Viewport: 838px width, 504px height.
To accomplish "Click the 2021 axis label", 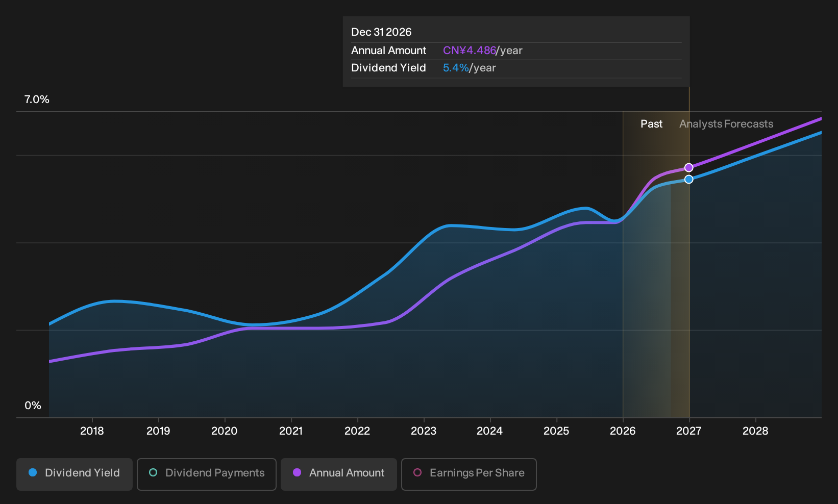I will click(x=291, y=431).
